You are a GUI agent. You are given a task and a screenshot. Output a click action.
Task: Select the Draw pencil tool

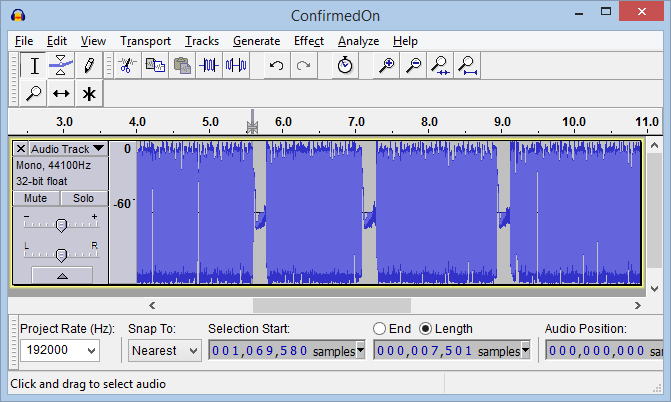(89, 66)
